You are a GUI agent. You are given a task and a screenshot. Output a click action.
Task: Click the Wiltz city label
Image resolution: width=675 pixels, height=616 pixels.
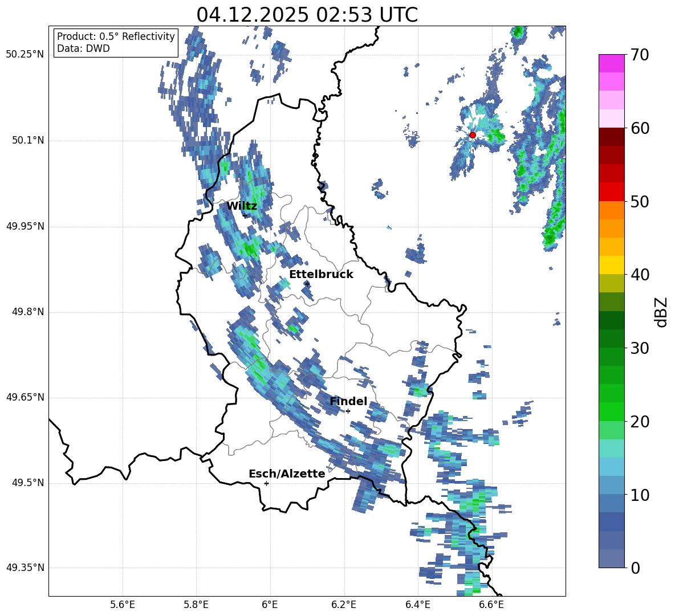click(242, 206)
